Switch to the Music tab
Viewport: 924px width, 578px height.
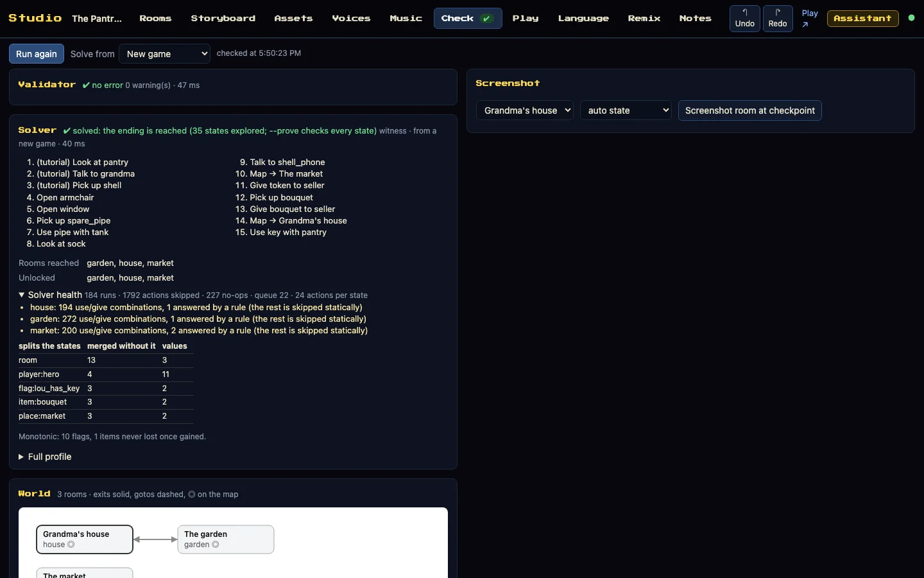pyautogui.click(x=406, y=19)
